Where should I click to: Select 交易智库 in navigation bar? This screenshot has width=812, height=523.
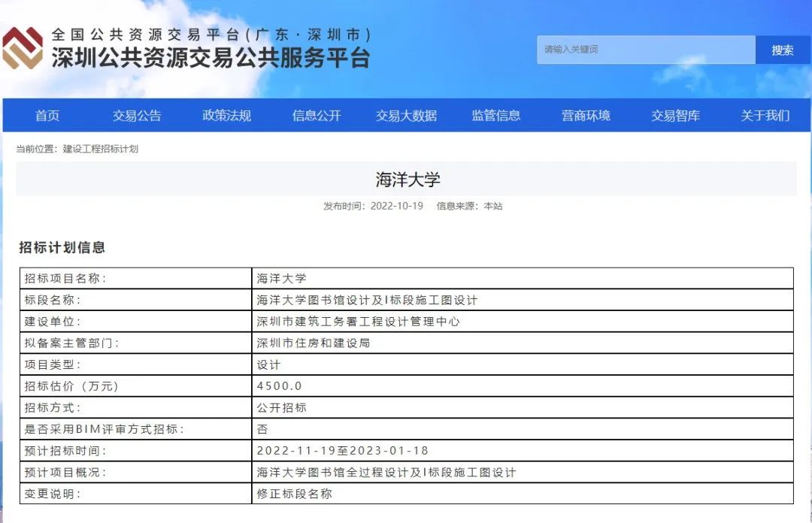(675, 116)
